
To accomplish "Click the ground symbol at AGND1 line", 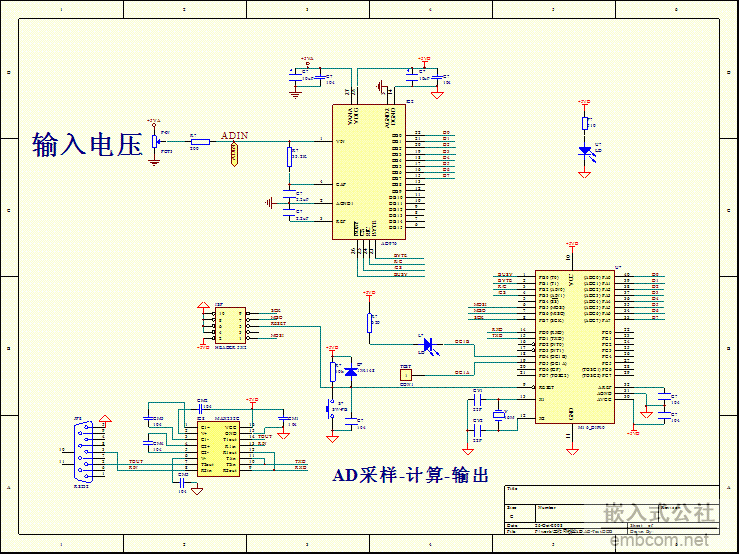I will click(269, 203).
